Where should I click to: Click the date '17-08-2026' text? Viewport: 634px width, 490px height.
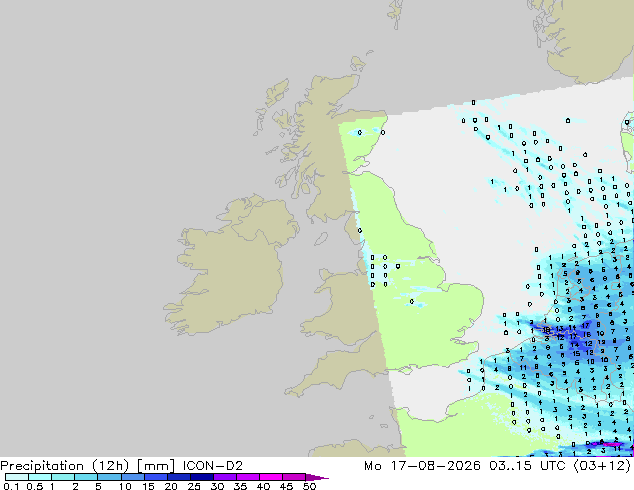coord(435,466)
